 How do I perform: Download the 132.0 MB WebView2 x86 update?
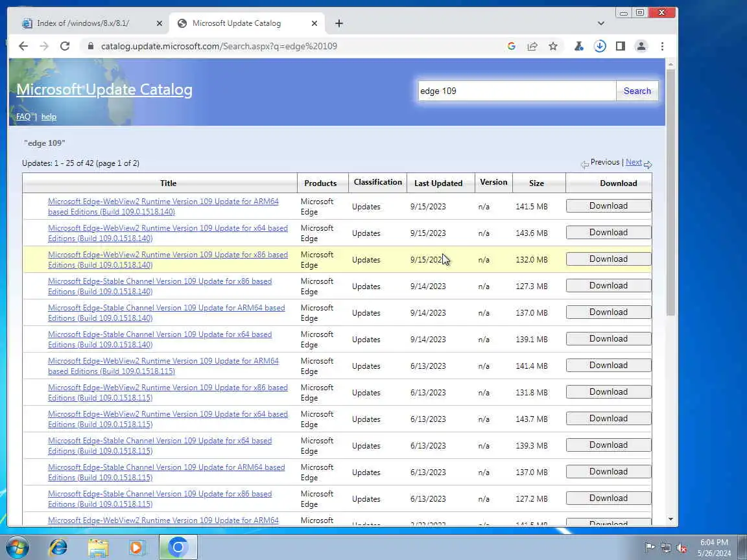(608, 259)
